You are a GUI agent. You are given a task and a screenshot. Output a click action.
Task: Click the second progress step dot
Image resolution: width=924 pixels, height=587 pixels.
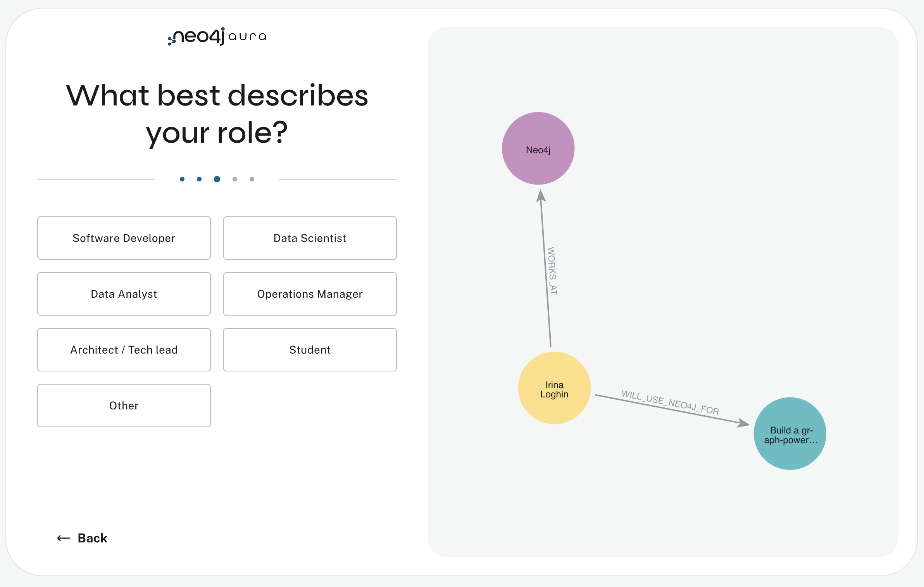[x=199, y=179]
